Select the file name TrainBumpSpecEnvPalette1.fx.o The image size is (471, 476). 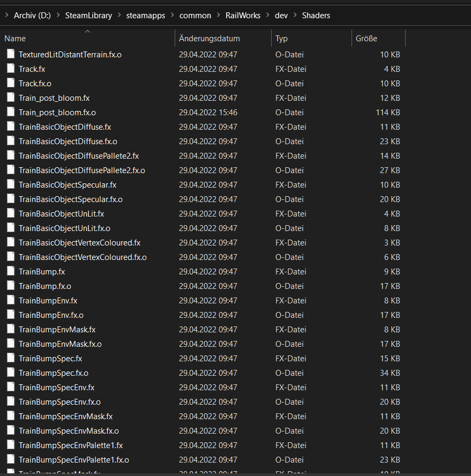tap(74, 460)
